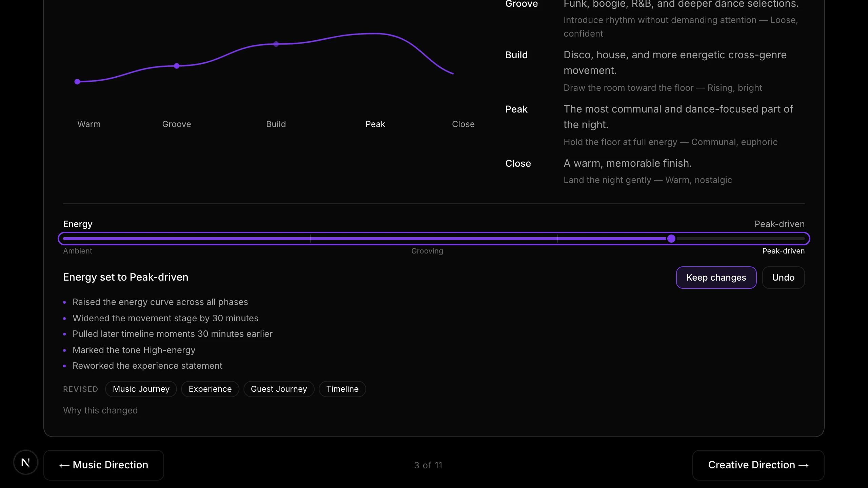868x488 pixels.
Task: Open the Experience revised chip
Action: tap(210, 389)
